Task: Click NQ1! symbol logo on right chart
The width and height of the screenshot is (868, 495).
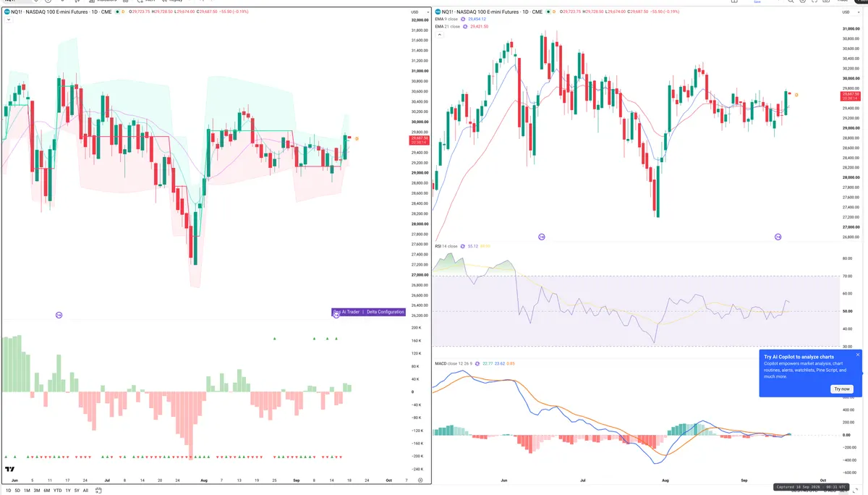Action: click(438, 12)
